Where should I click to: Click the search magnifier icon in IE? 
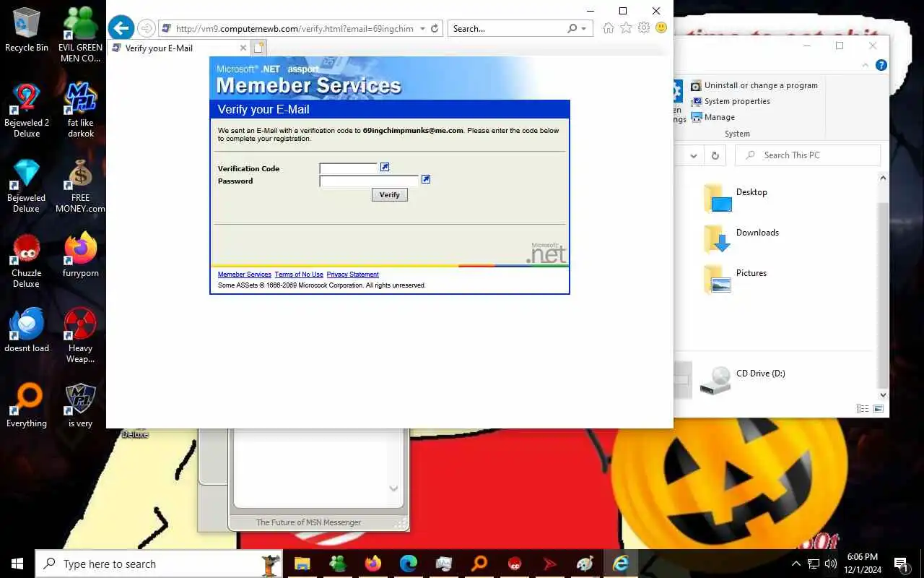click(x=572, y=29)
